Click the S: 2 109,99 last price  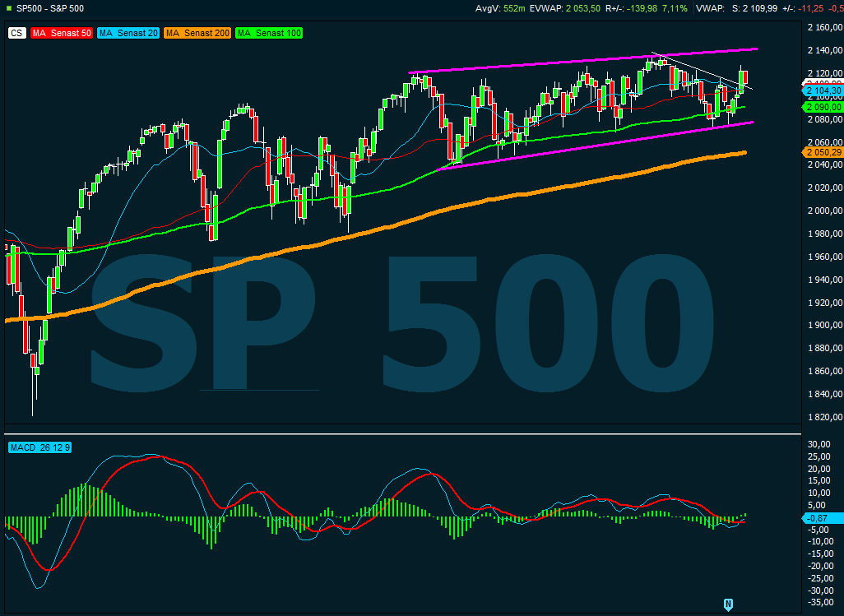pos(754,8)
